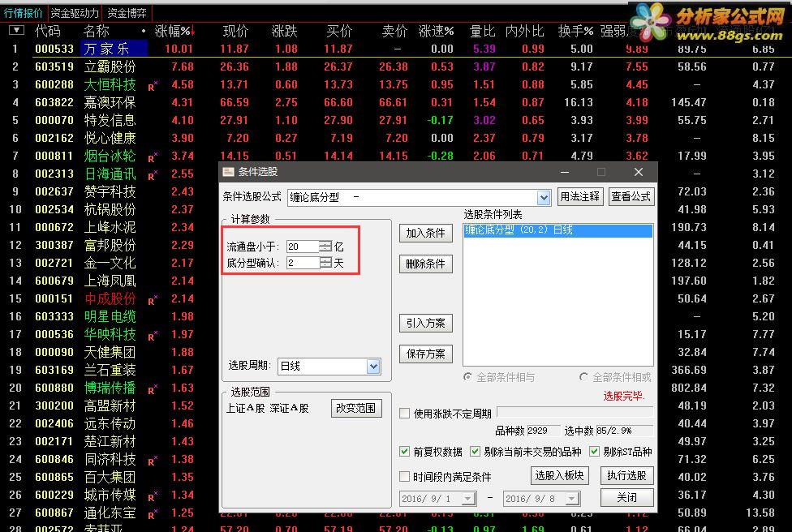Select stock row 300200 高盟新材
Image resolution: width=792 pixels, height=532 pixels.
tap(109, 405)
